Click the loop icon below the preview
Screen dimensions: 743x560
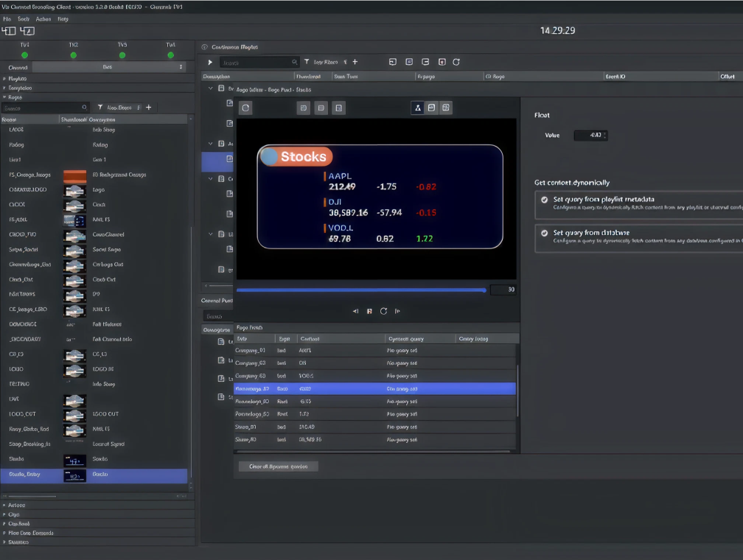(383, 311)
